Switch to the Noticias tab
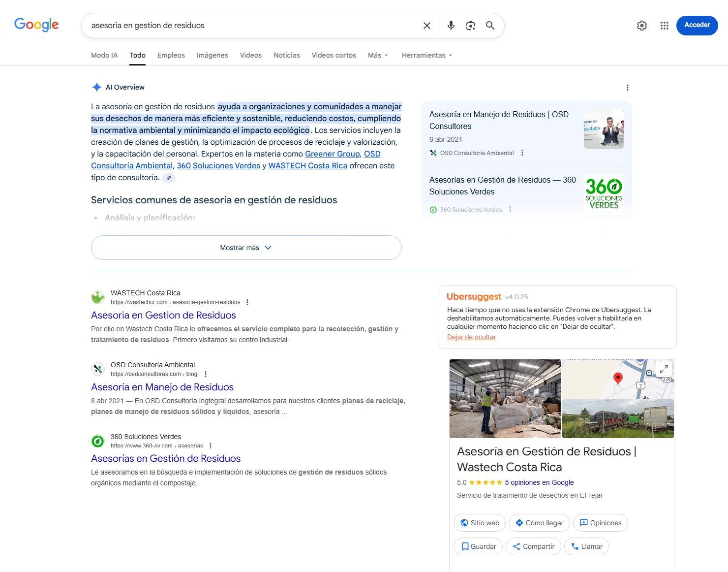The width and height of the screenshot is (728, 572). click(x=286, y=55)
